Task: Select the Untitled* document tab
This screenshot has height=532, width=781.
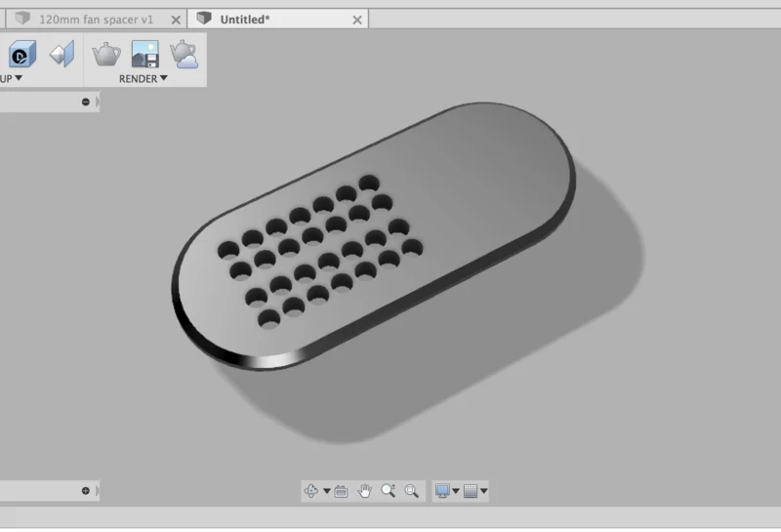Action: tap(245, 20)
